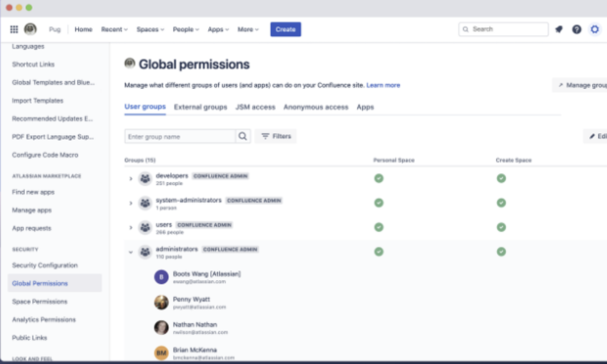
Task: Open the Filters button
Action: [276, 136]
